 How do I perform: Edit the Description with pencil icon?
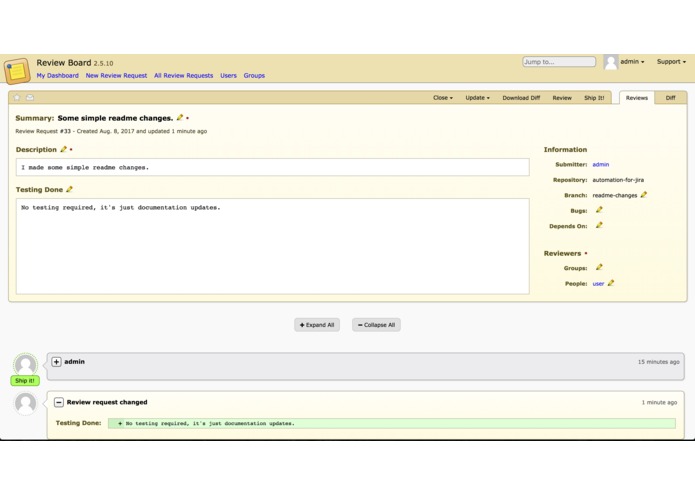click(x=63, y=149)
